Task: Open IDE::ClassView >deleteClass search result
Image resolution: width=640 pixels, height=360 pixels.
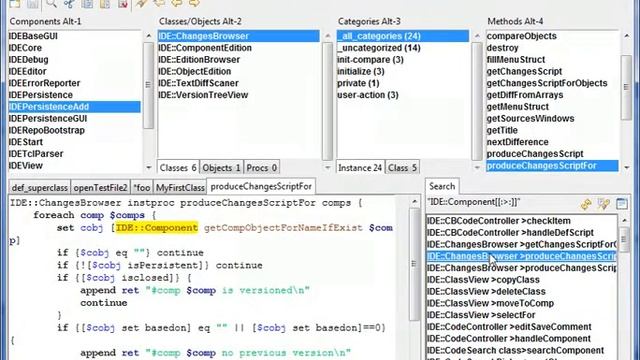Action: (521, 292)
